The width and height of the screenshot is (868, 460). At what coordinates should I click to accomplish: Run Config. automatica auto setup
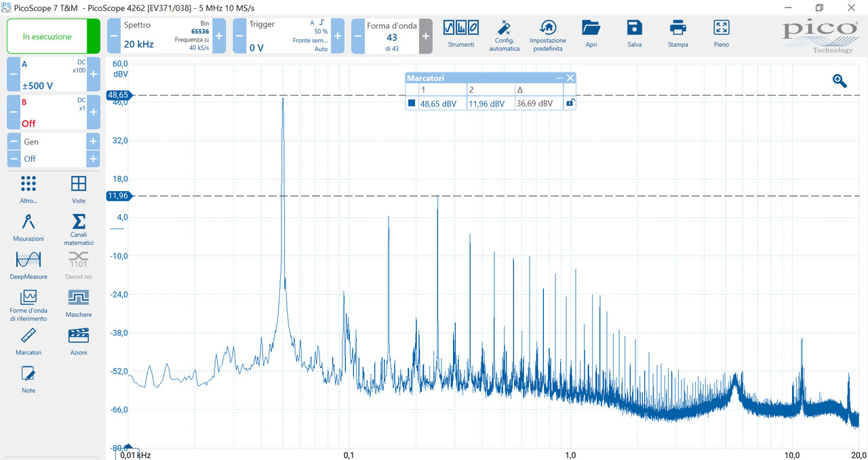(504, 35)
